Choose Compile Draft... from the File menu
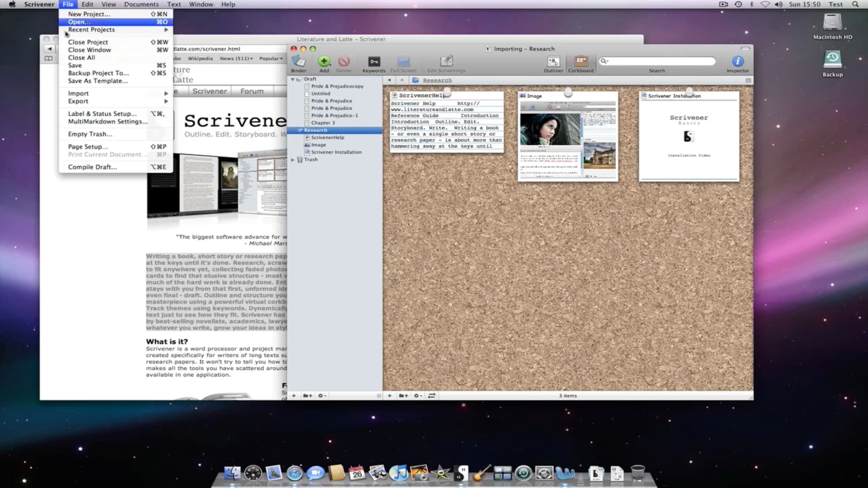This screenshot has width=868, height=488. pyautogui.click(x=116, y=167)
